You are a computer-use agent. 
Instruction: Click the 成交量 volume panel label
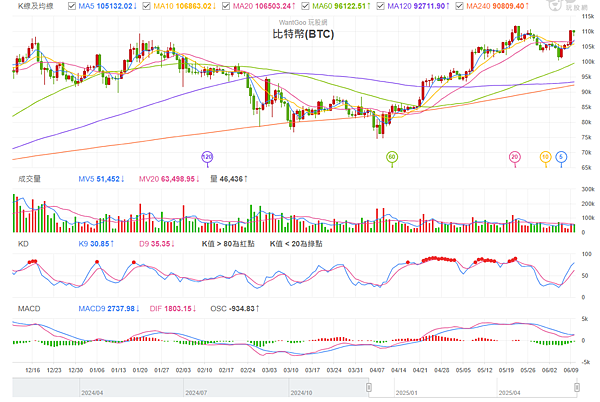coord(29,179)
